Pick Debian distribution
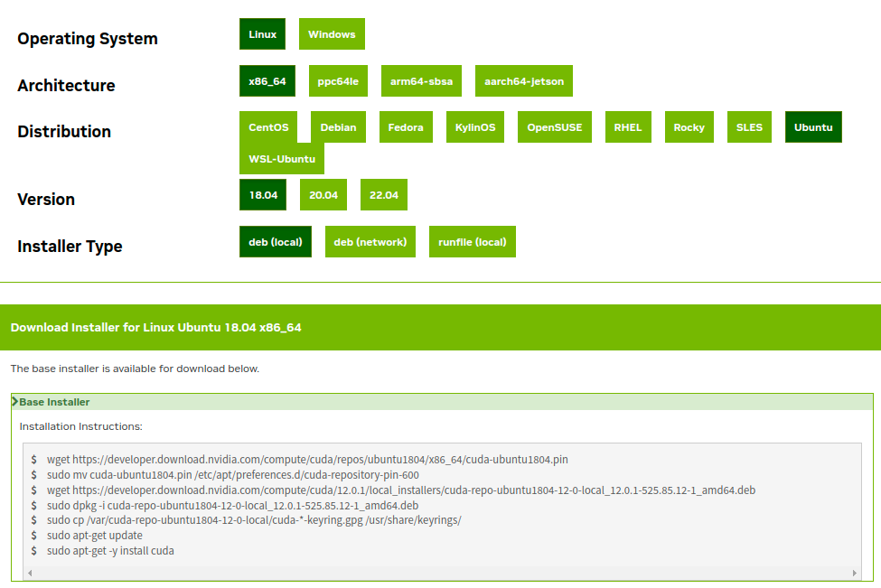This screenshot has width=881, height=588. click(x=338, y=127)
